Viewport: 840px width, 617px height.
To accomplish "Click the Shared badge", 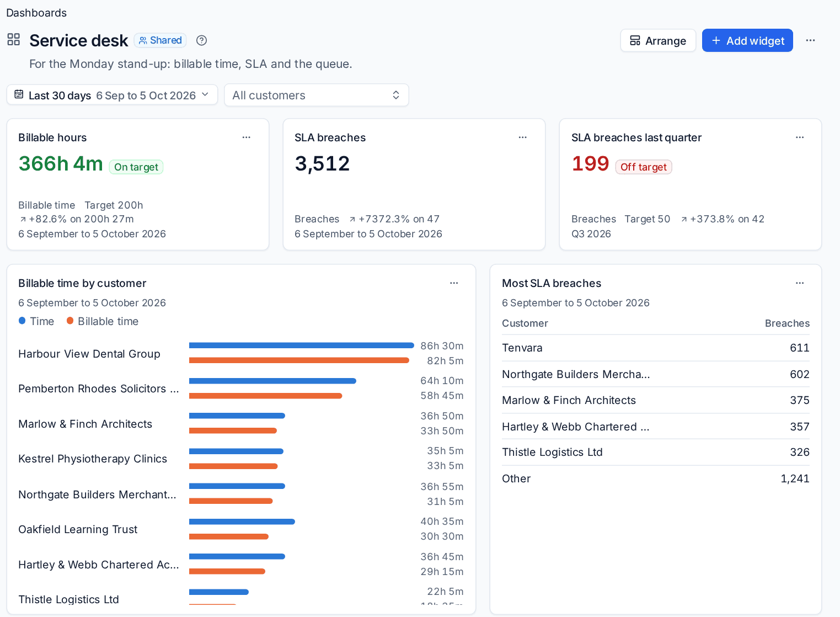I will click(x=160, y=40).
